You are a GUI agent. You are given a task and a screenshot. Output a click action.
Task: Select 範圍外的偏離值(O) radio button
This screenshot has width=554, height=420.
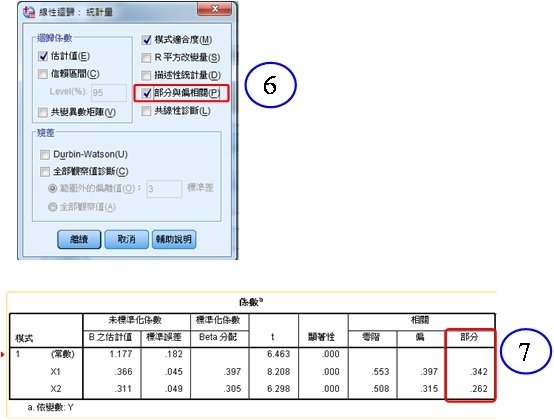click(53, 189)
